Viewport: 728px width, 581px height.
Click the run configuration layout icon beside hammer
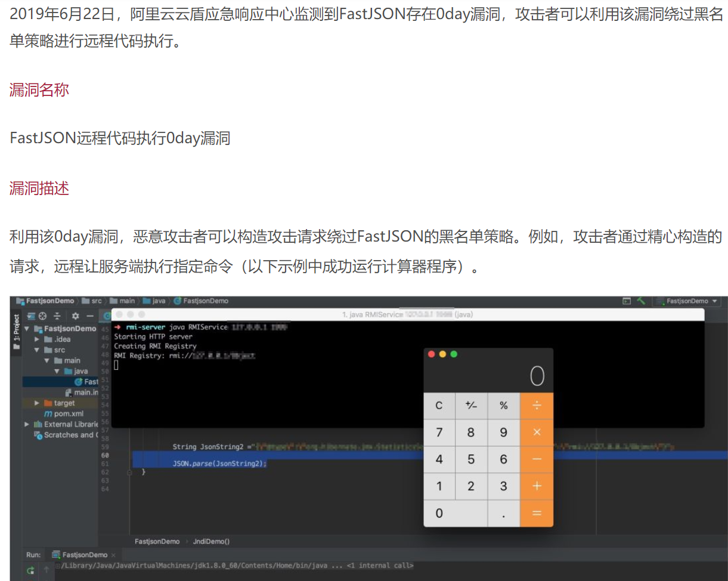point(627,301)
